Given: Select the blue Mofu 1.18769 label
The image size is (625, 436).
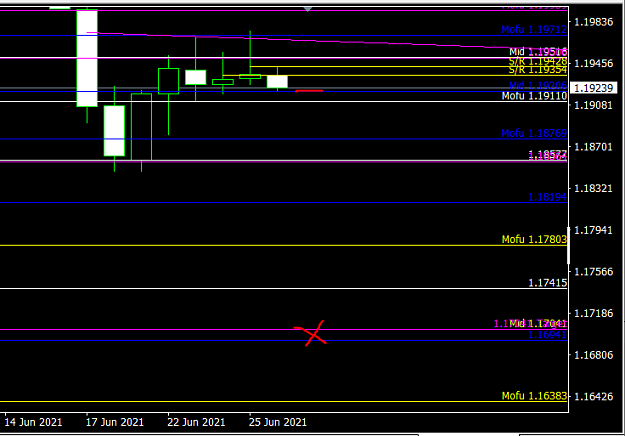Looking at the screenshot, I should pyautogui.click(x=534, y=133).
